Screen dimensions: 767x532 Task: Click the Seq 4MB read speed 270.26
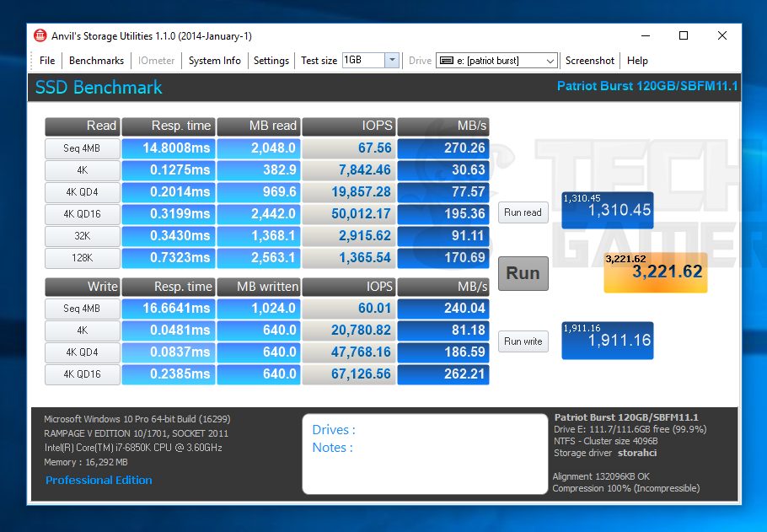click(x=443, y=148)
